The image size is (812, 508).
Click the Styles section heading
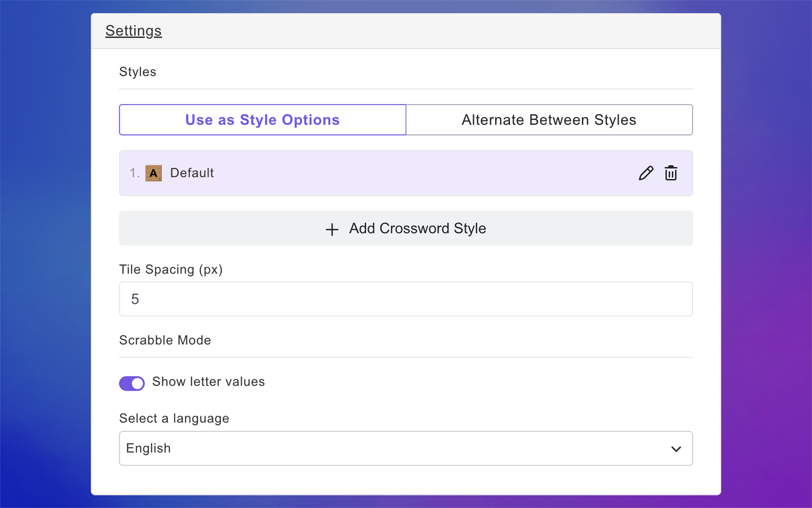click(x=138, y=72)
